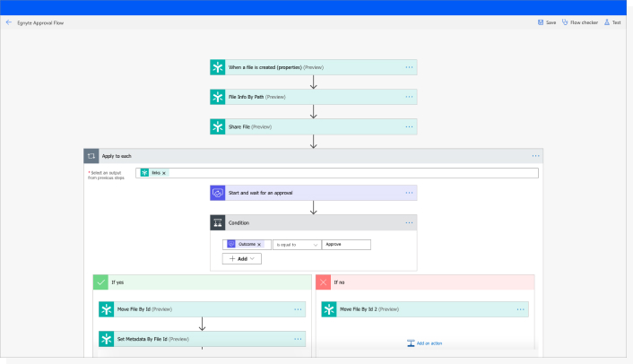633x364 pixels.
Task: Remove the links token from output field
Action: pyautogui.click(x=164, y=173)
